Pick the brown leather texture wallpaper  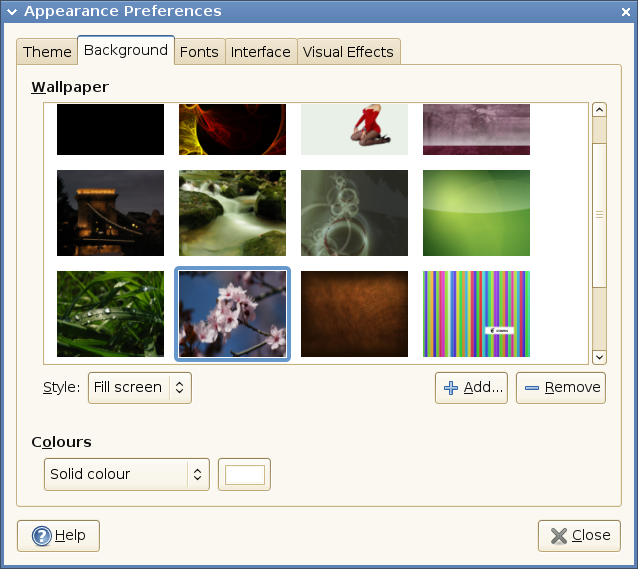point(354,314)
